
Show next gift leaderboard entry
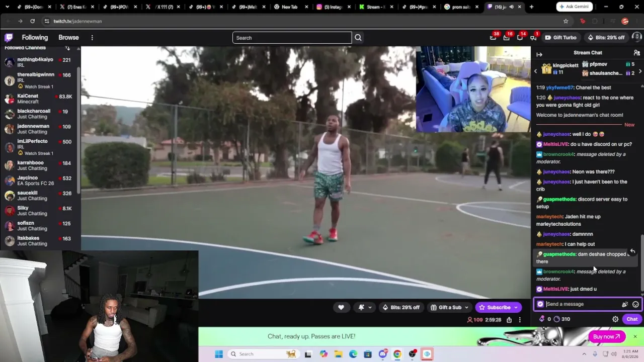640,71
